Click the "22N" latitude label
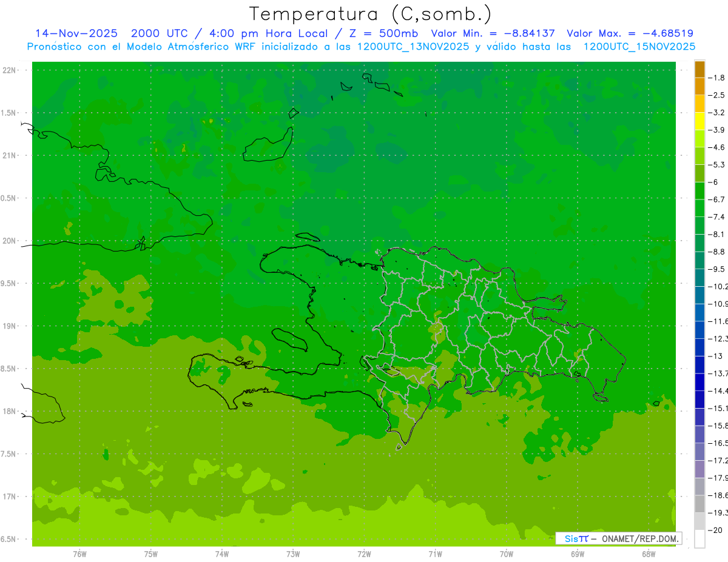Screen dimensions: 728x562 [x=10, y=70]
